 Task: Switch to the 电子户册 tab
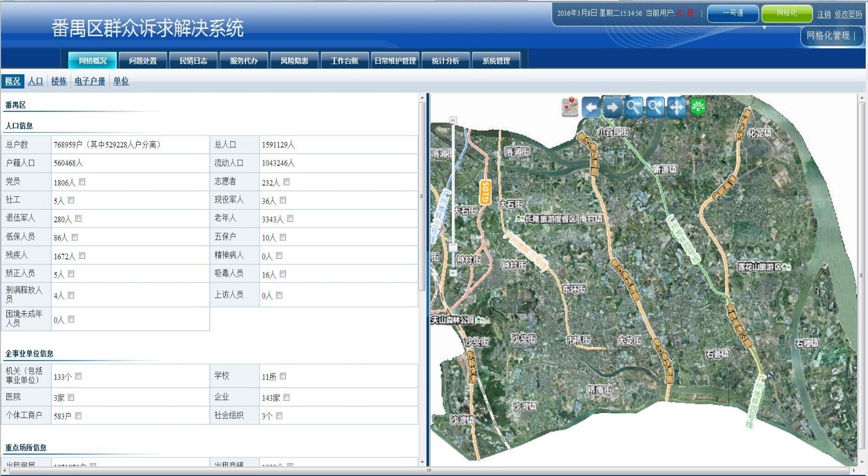pos(90,81)
